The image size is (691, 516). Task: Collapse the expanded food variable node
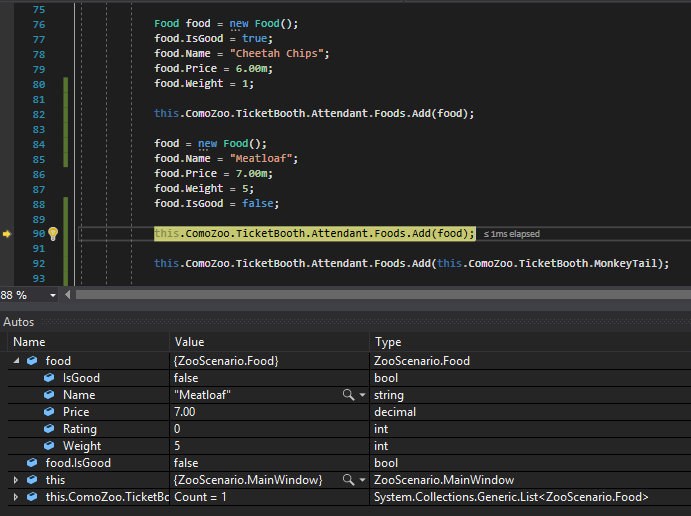(16, 361)
